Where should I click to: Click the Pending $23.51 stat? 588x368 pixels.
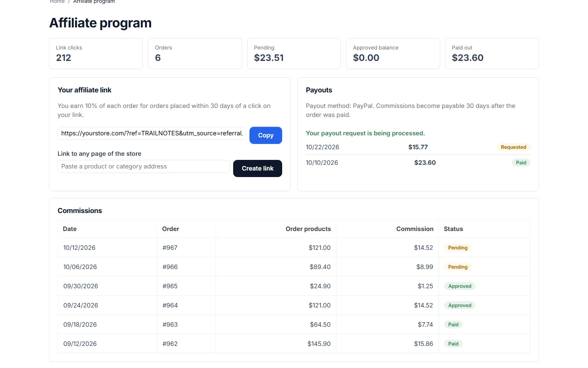pyautogui.click(x=294, y=54)
